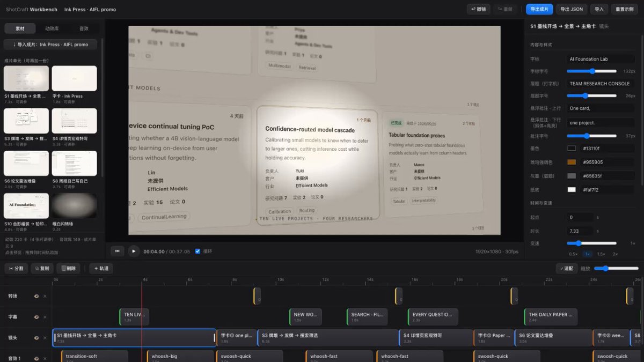The height and width of the screenshot is (362, 644).
Task: Select the S3 牌堆 thumbnail
Action: (x=26, y=121)
